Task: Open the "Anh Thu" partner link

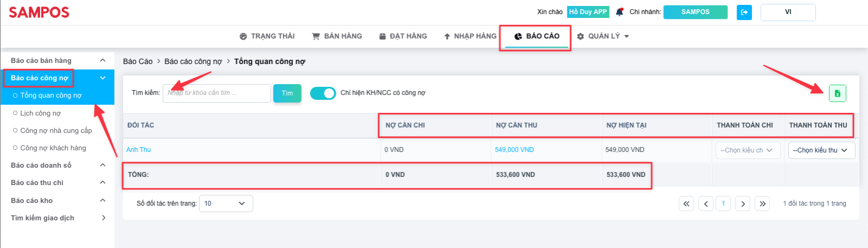Action: (138, 150)
